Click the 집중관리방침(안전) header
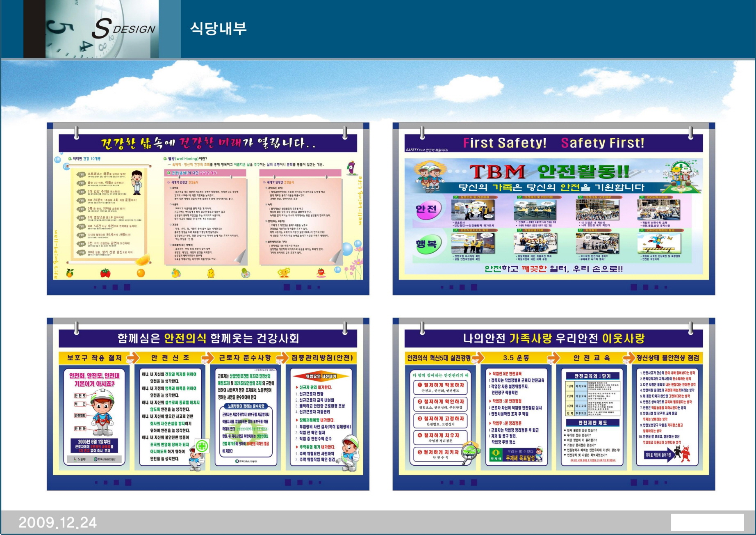Viewport: 756px width, 535px height. [322, 358]
